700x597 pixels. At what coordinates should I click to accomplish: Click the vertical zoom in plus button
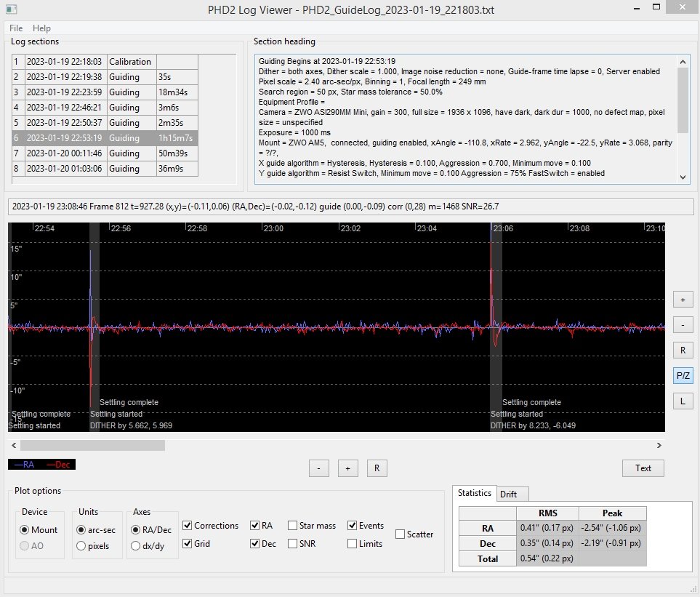pyautogui.click(x=683, y=300)
